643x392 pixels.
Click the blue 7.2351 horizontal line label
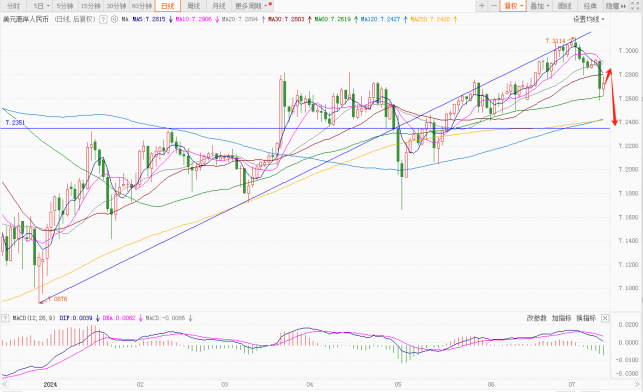tap(15, 123)
